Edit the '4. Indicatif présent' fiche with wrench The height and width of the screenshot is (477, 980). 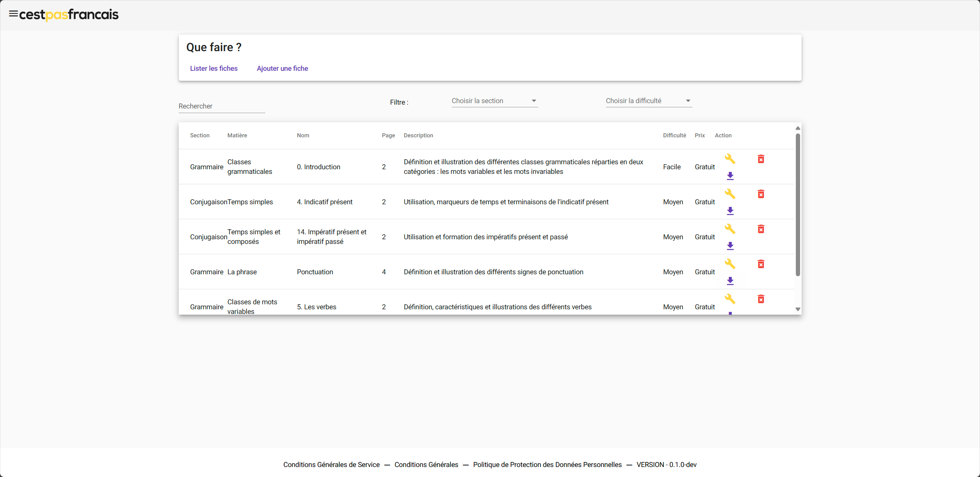730,194
